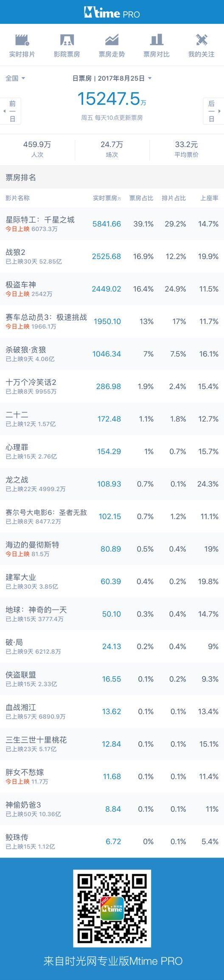Open 神偷奶爸3 movie entry
Viewport: 224px width, 980px height.
click(112, 809)
